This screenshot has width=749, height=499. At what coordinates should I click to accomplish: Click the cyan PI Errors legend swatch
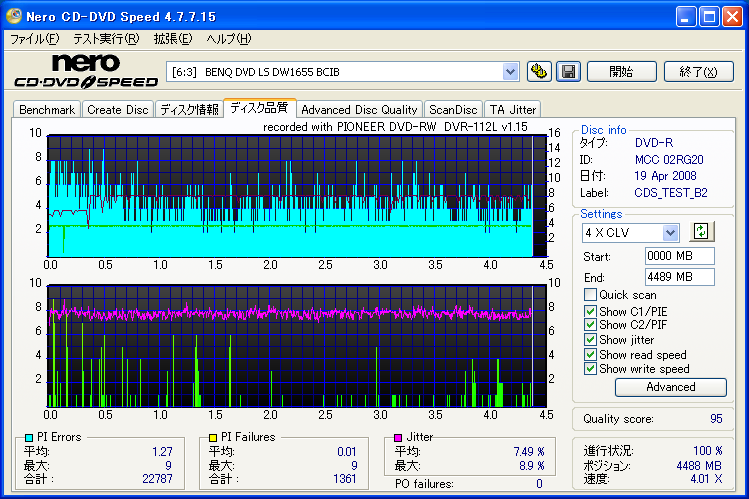point(29,437)
